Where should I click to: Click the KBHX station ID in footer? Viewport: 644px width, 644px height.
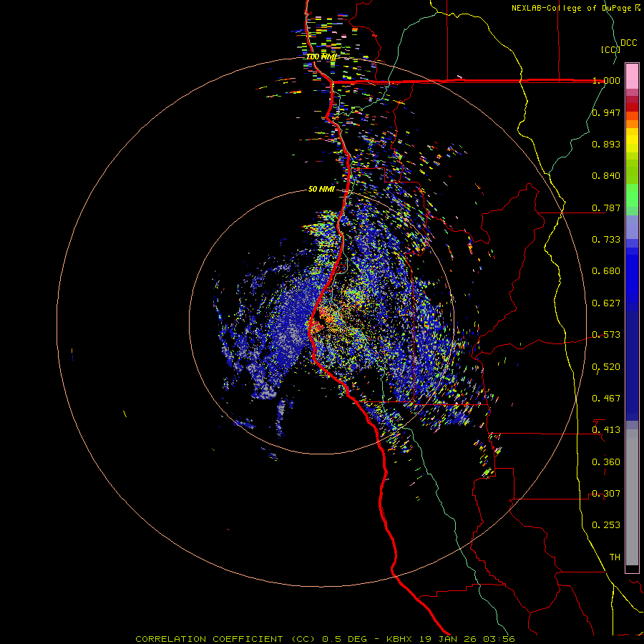point(401,639)
